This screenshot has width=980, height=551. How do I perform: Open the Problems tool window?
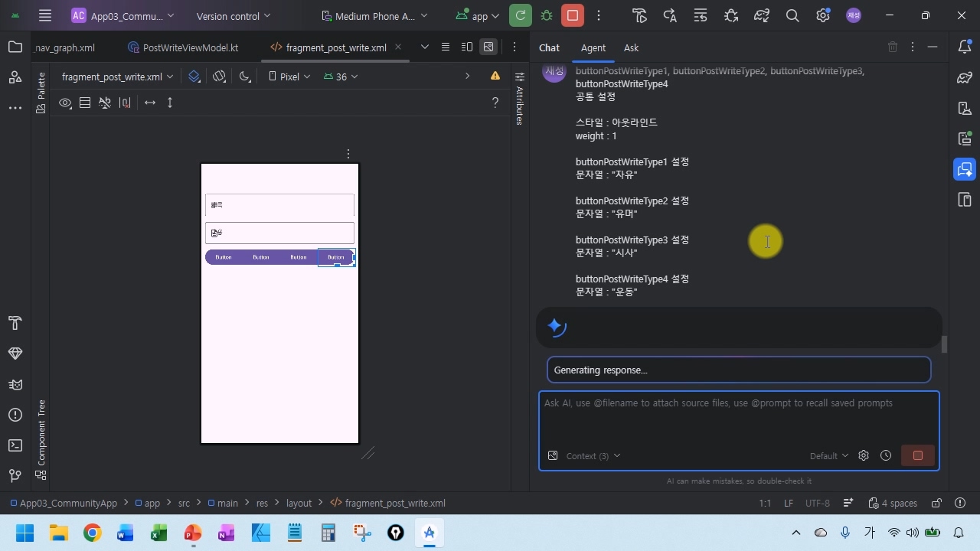15,415
